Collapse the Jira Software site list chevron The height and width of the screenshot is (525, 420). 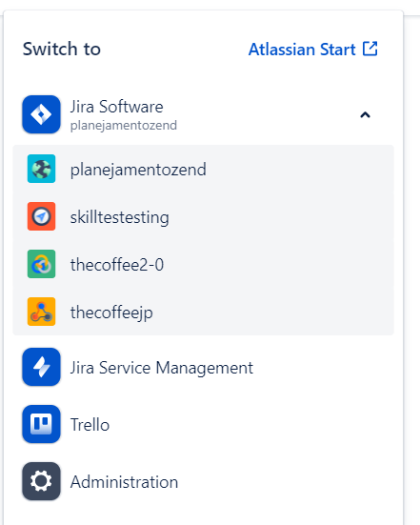click(365, 115)
